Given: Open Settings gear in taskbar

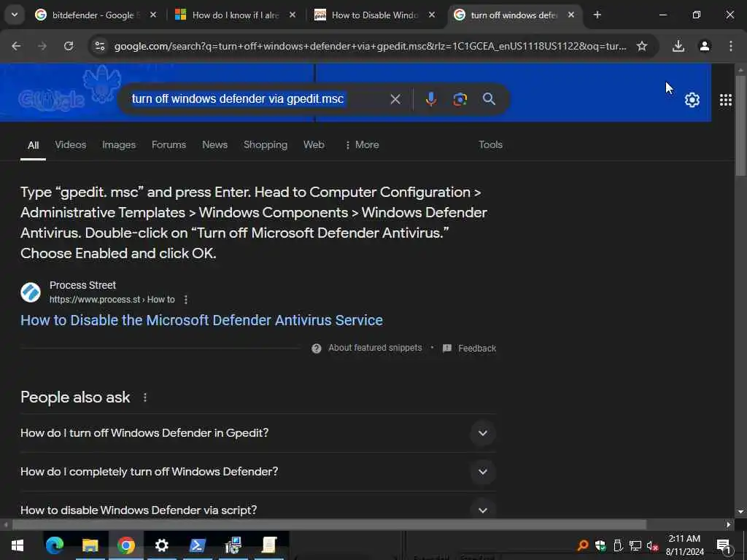Looking at the screenshot, I should (161, 545).
